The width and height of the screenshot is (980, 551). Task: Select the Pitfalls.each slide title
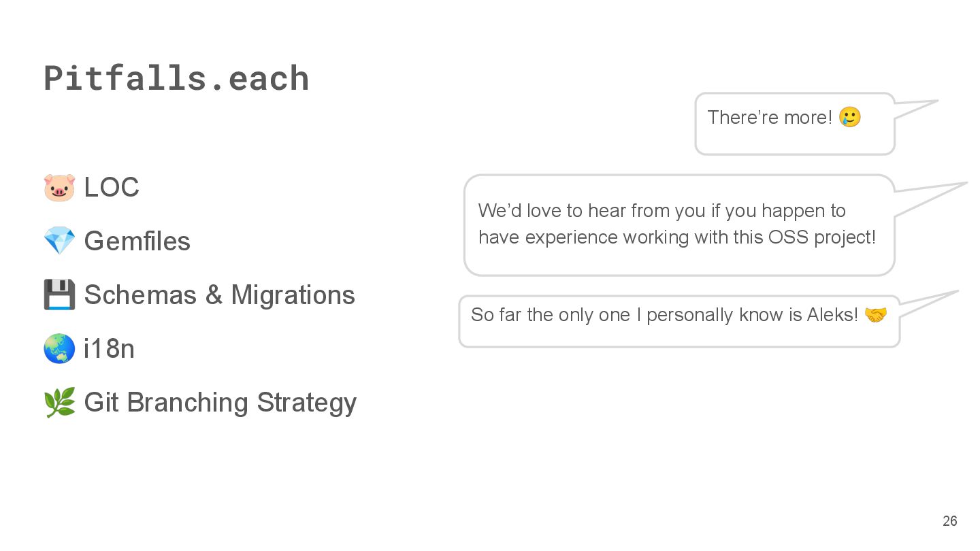(x=176, y=78)
